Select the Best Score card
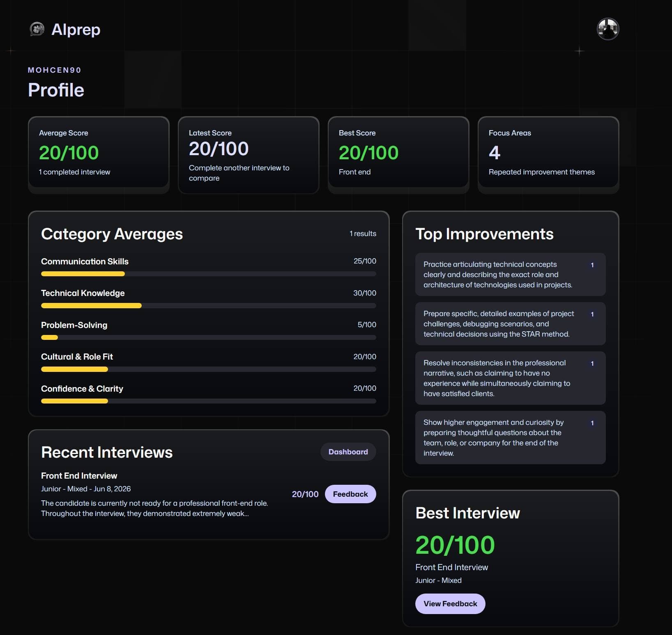 point(398,155)
